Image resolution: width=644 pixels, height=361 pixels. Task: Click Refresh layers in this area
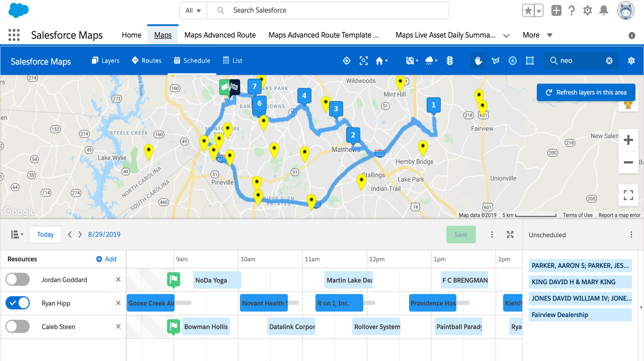click(586, 92)
